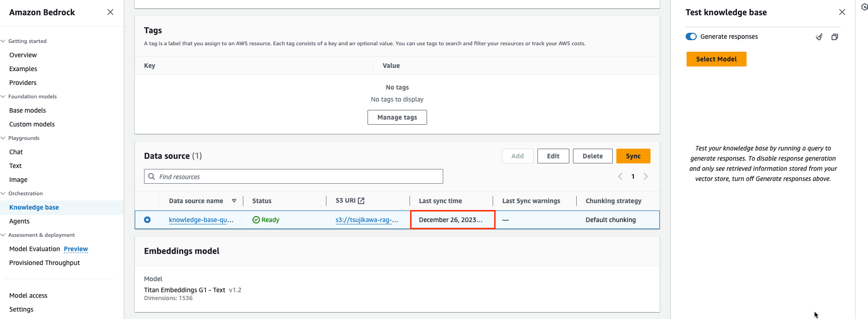Clear the test chat with the broom icon
The width and height of the screenshot is (868, 319).
[x=819, y=37]
